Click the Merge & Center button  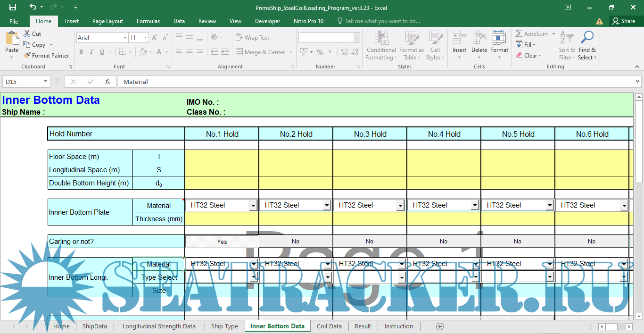pyautogui.click(x=264, y=52)
